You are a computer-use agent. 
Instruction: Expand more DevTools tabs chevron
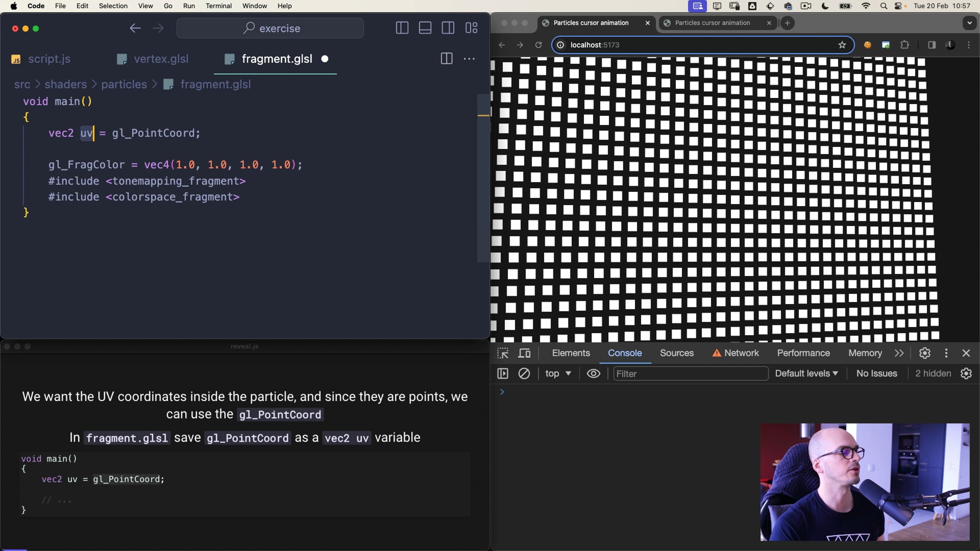pos(899,353)
